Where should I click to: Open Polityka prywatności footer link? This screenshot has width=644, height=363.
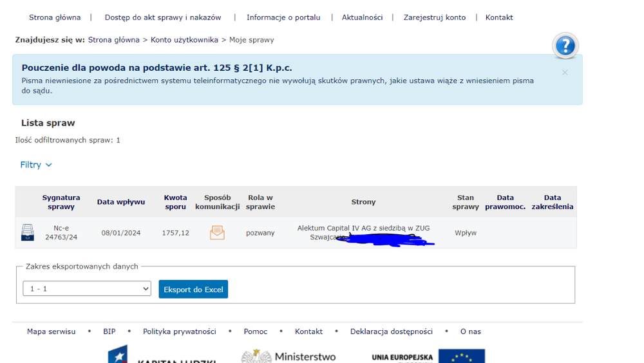(180, 331)
